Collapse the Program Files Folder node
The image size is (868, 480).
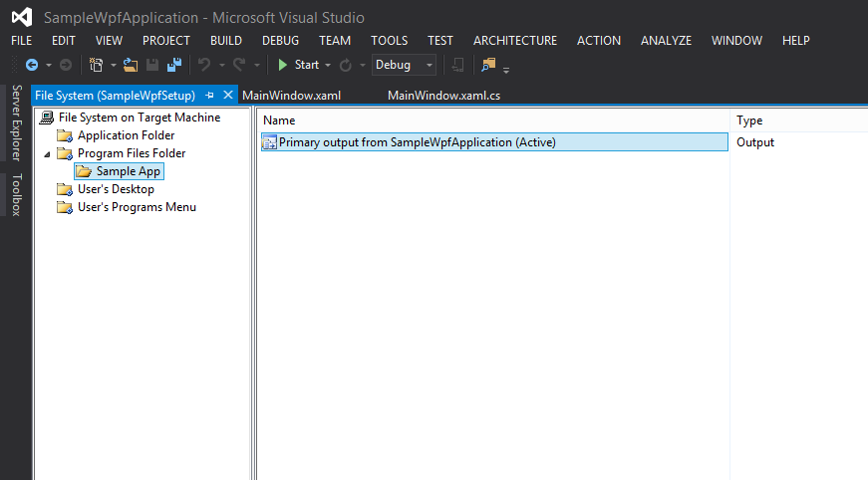47,154
